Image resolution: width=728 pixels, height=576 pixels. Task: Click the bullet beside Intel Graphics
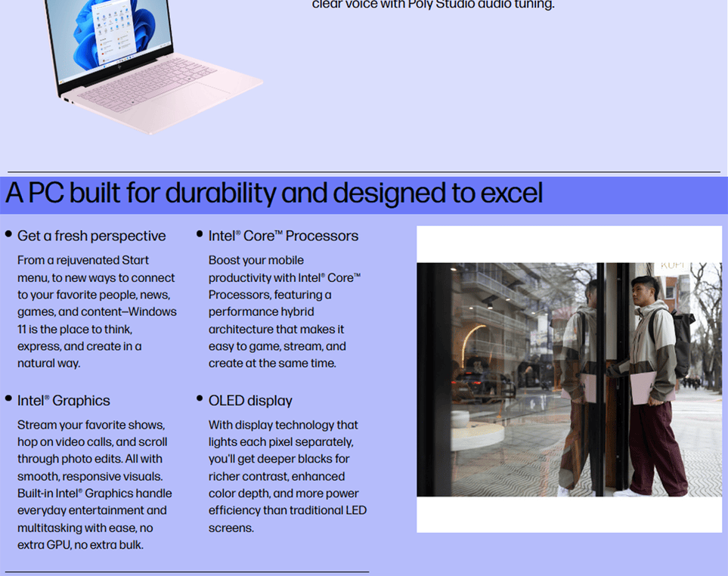click(8, 398)
